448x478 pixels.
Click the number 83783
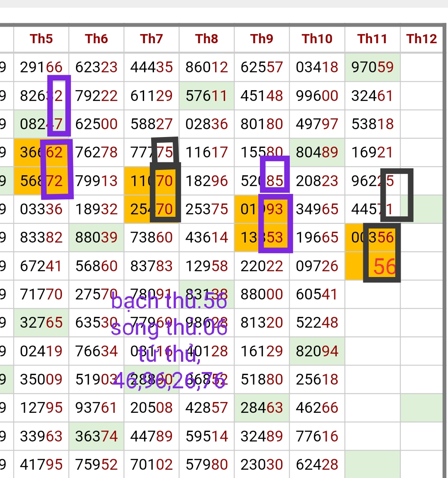[152, 266]
